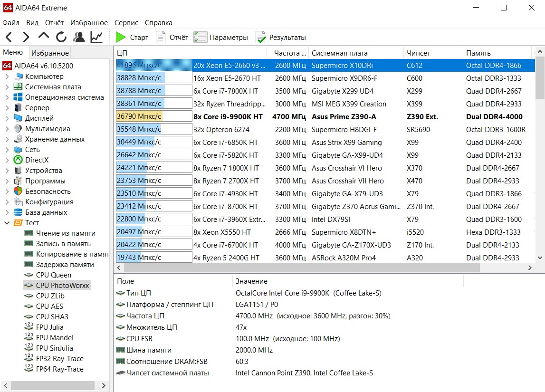
Task: Open the Вид menu
Action: point(32,23)
